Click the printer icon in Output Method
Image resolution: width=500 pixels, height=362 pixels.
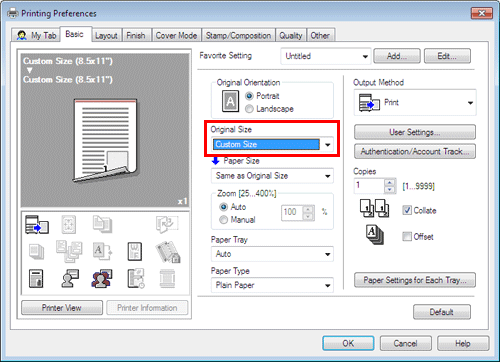(369, 103)
